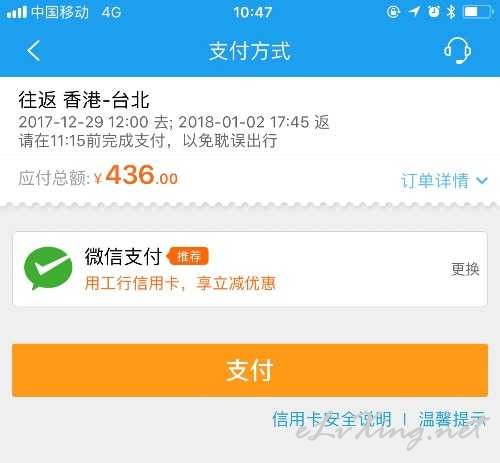Tap 更换 to change payment method
The height and width of the screenshot is (463, 500).
[x=465, y=269]
